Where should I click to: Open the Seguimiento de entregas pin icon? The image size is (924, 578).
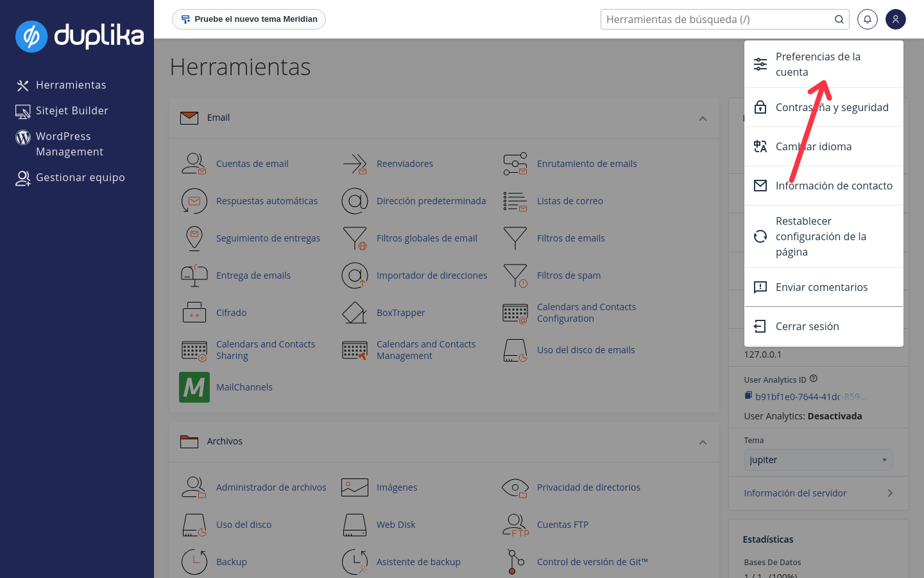[x=194, y=238]
